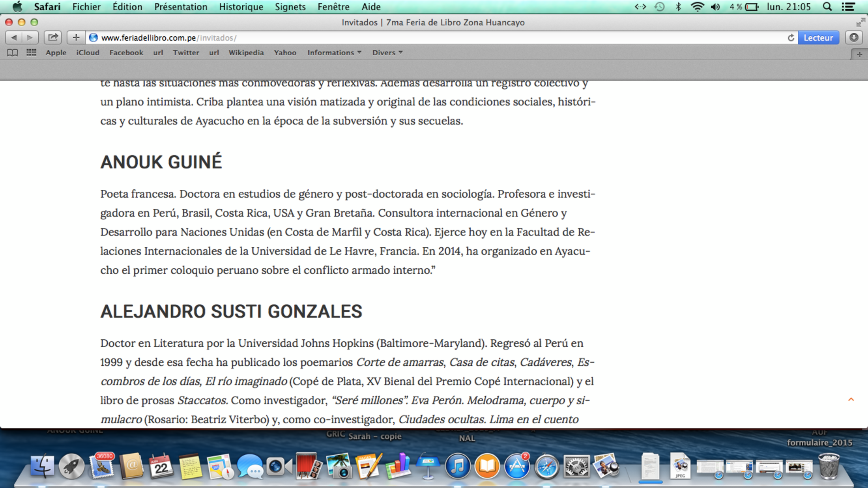
Task: Open a new tab with plus button
Action: coord(859,54)
